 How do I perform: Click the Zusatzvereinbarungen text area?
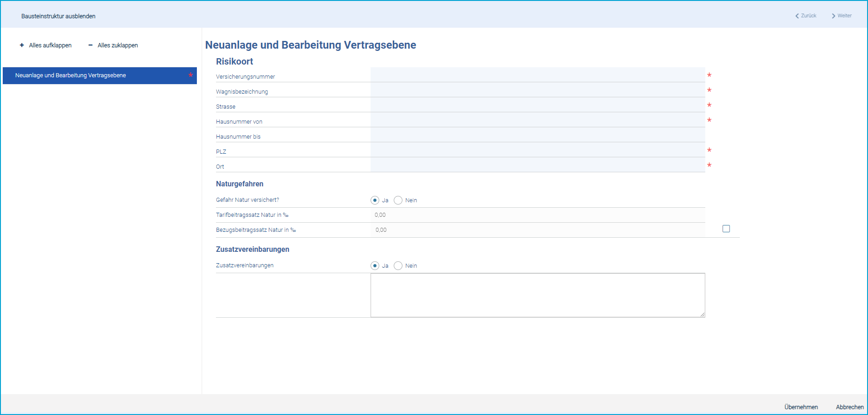537,295
